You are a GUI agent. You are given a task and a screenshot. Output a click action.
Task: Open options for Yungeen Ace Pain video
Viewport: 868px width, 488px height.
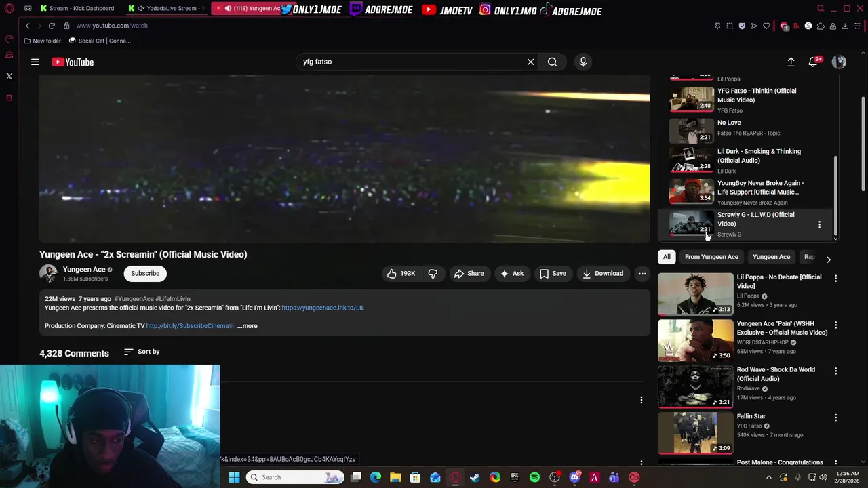point(835,325)
